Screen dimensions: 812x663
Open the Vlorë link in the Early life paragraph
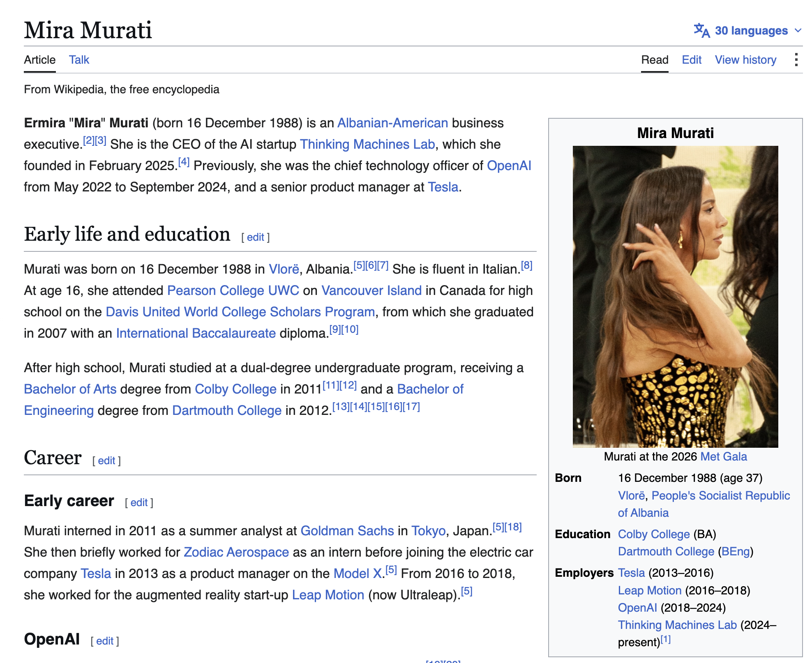click(x=284, y=269)
